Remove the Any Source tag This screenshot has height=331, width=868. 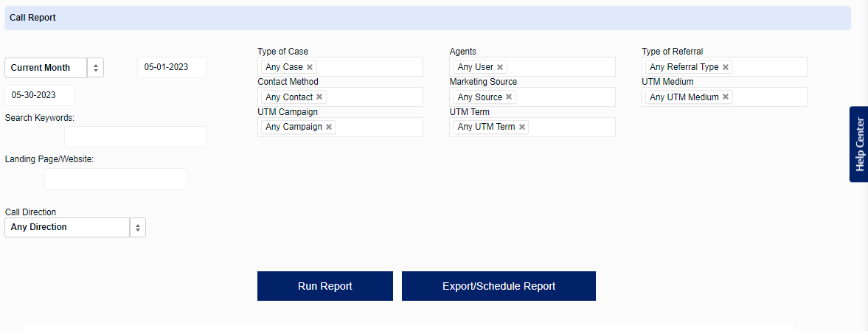pos(508,97)
